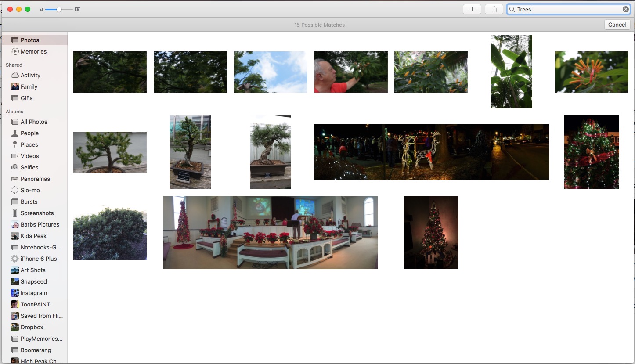Select the Activity cloud item
This screenshot has height=364, width=635.
pyautogui.click(x=30, y=75)
